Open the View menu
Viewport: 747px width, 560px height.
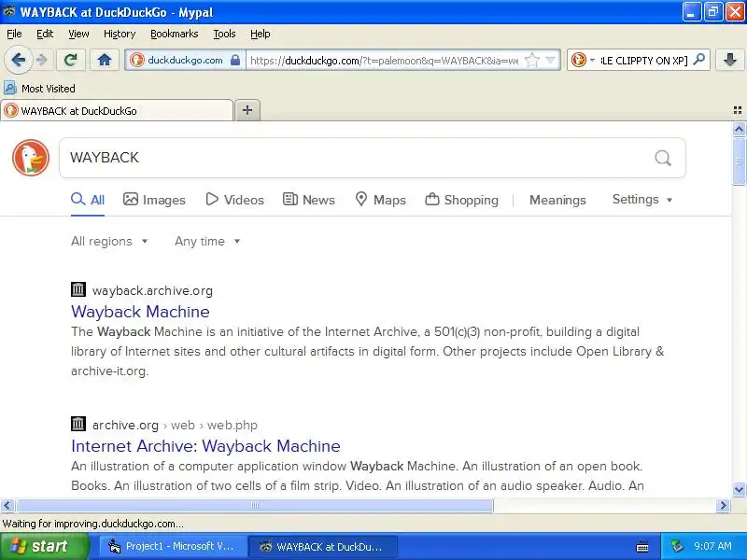[78, 34]
